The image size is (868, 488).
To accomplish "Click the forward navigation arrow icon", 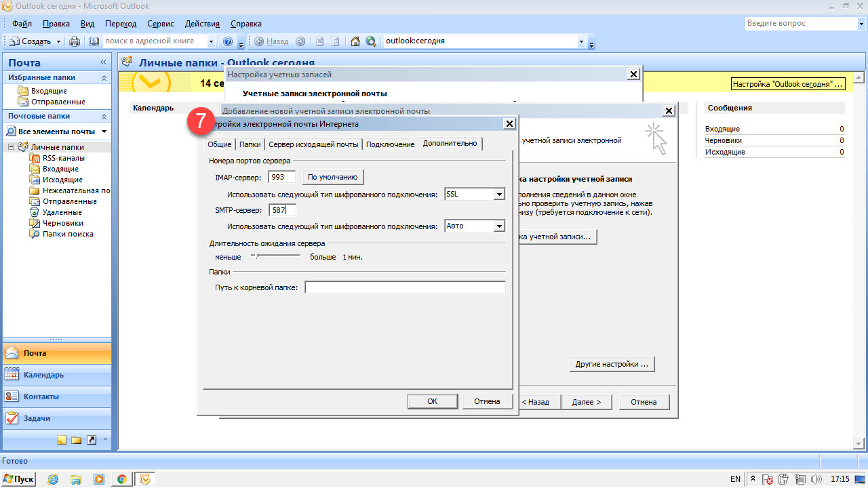I will (x=300, y=41).
